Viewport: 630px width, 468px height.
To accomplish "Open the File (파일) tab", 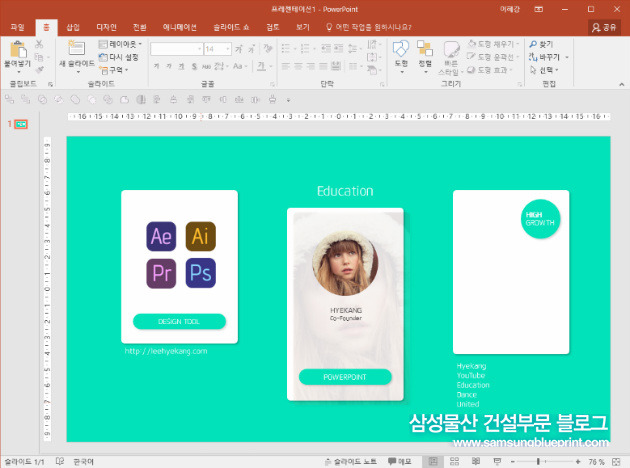I will click(17, 27).
